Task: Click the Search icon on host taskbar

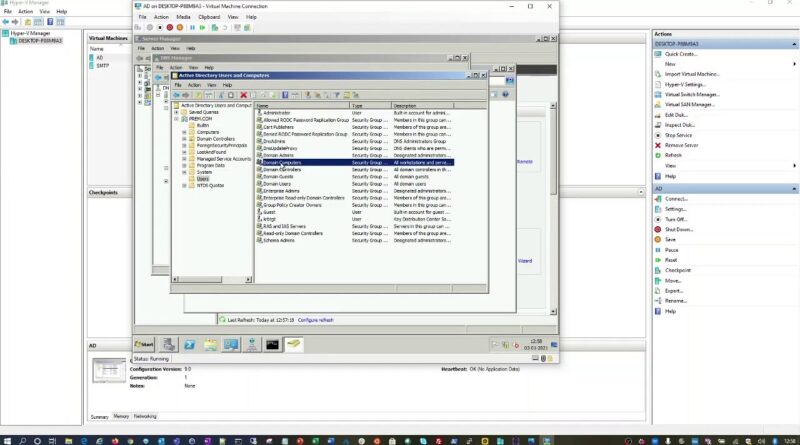Action: [x=22, y=441]
